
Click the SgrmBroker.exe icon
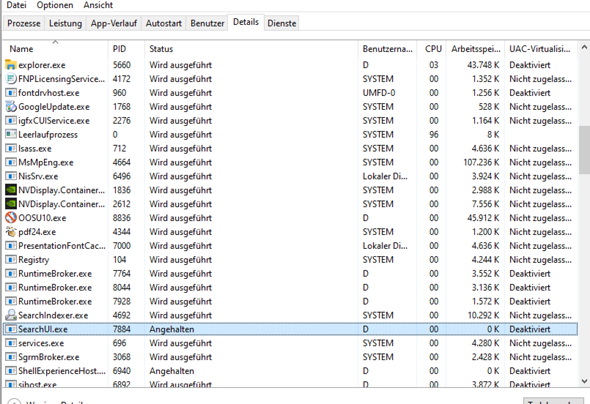point(11,357)
